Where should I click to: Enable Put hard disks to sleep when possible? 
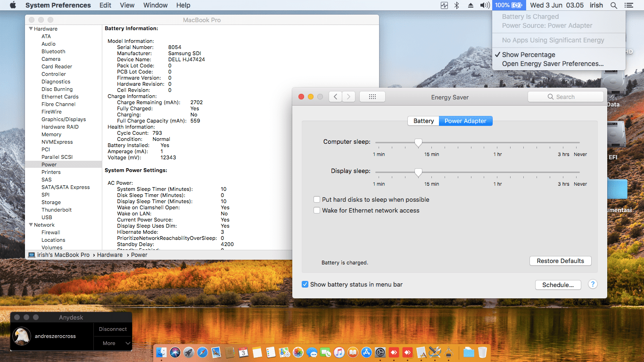pos(317,200)
